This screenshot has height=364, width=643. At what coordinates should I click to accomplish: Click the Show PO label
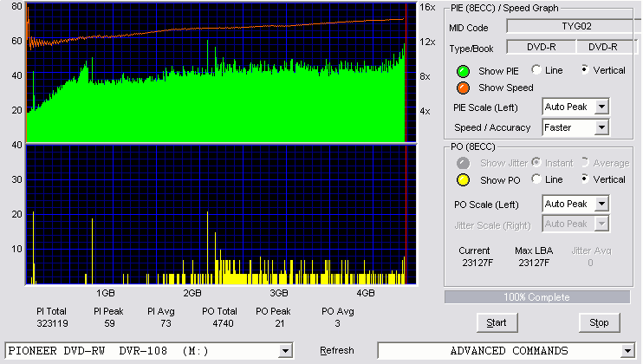tap(500, 180)
